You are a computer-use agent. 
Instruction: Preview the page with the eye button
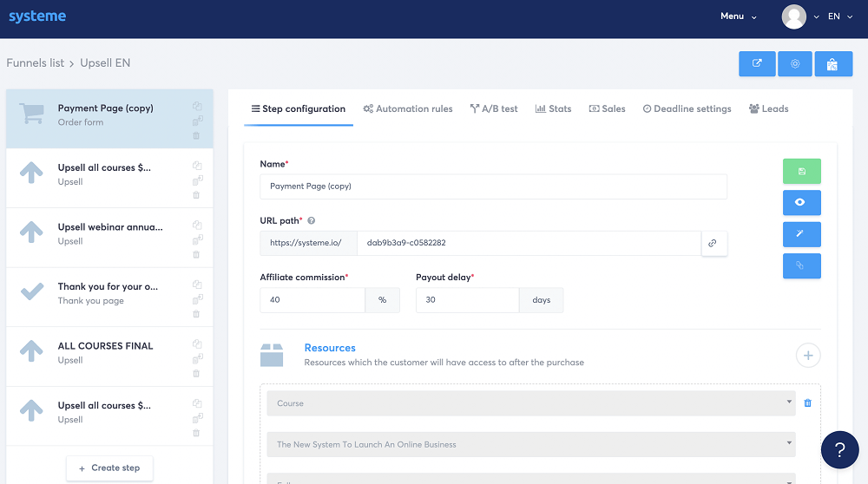pyautogui.click(x=801, y=202)
